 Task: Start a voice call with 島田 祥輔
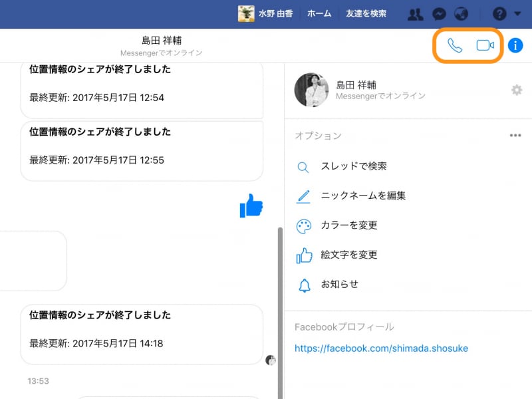click(455, 45)
